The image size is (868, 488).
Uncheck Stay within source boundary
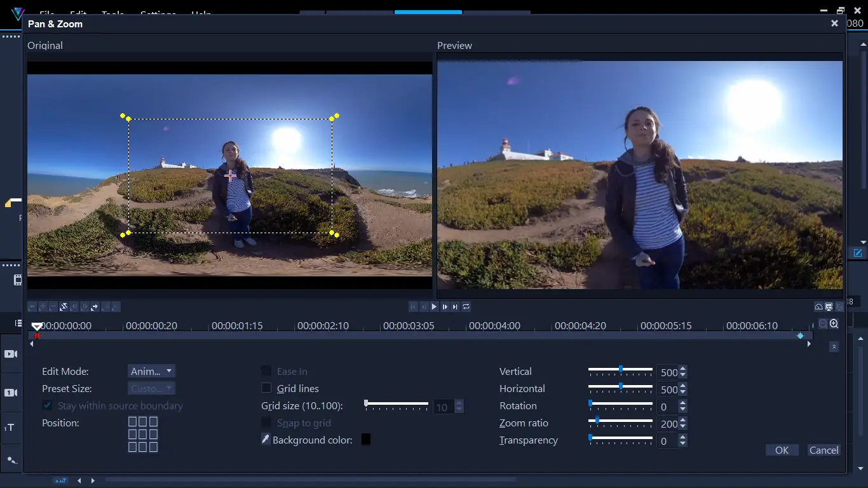coord(47,405)
